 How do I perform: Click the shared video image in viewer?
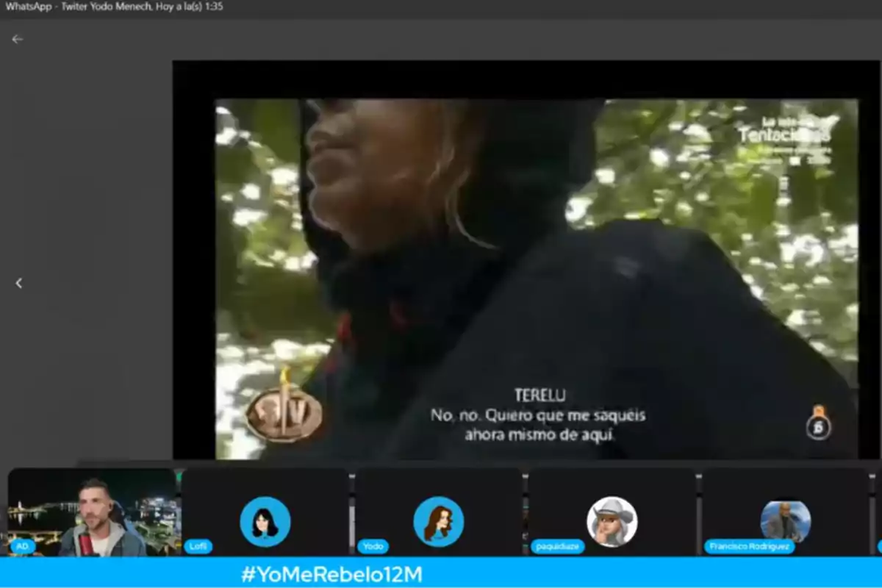tap(537, 279)
